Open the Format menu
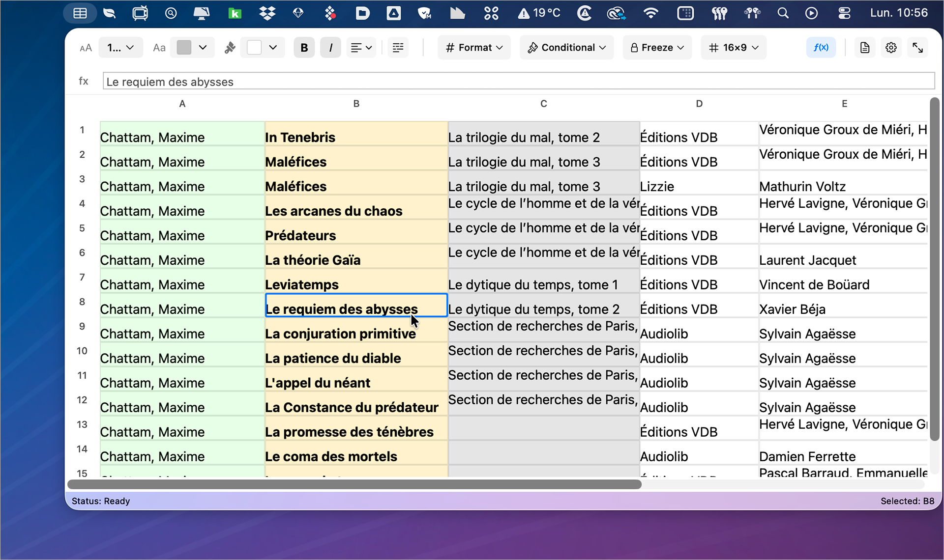Screen dimensions: 944x560 (474, 48)
